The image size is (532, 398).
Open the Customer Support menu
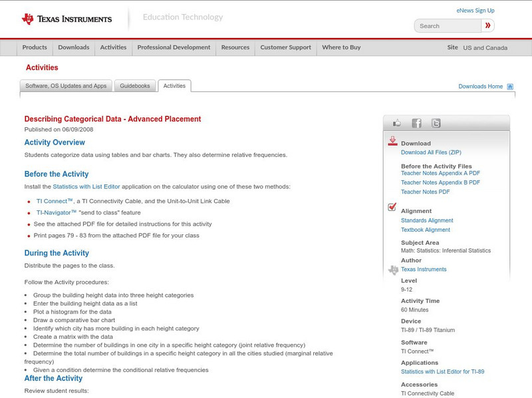(285, 48)
